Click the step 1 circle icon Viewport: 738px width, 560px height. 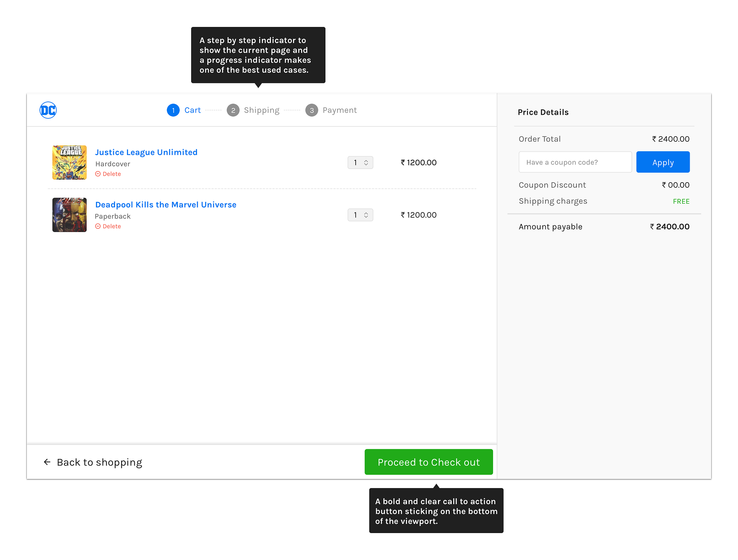[x=173, y=110]
